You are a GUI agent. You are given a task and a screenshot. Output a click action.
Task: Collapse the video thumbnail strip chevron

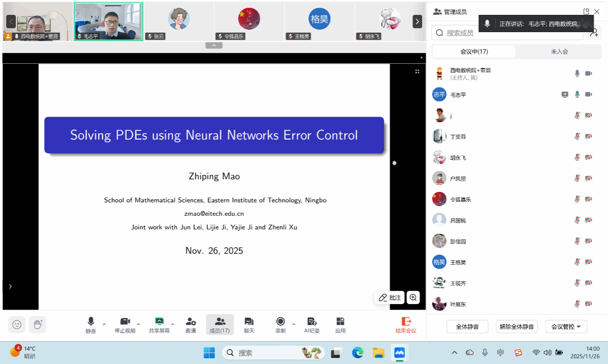click(214, 46)
